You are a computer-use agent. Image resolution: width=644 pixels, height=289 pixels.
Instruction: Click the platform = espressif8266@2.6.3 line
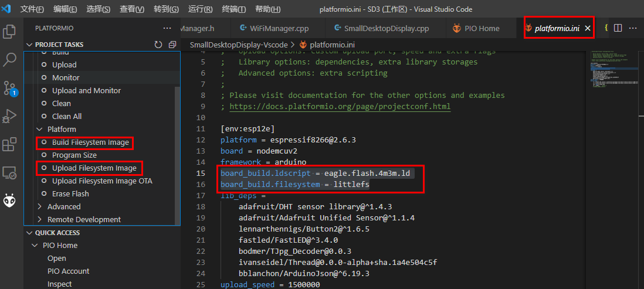click(289, 140)
